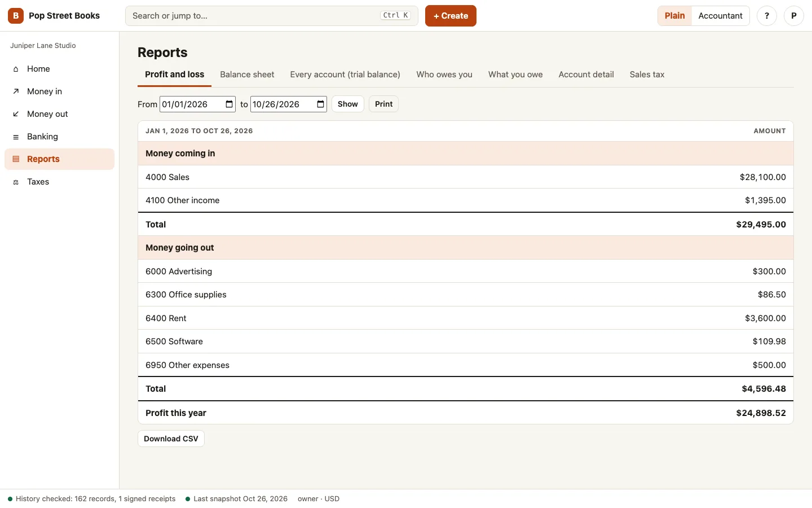812x508 pixels.
Task: Download the report as CSV
Action: pyautogui.click(x=171, y=439)
